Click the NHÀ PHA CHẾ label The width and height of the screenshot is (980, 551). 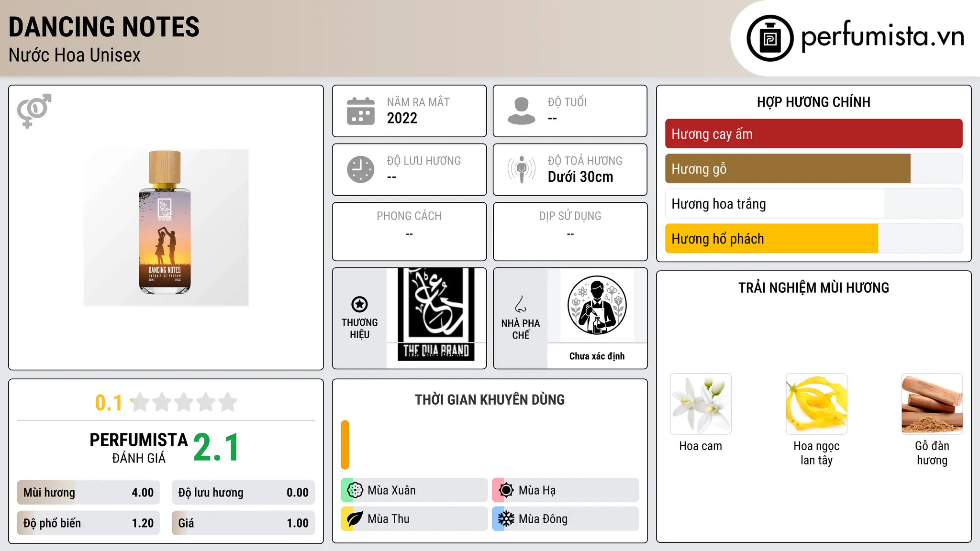click(x=521, y=329)
